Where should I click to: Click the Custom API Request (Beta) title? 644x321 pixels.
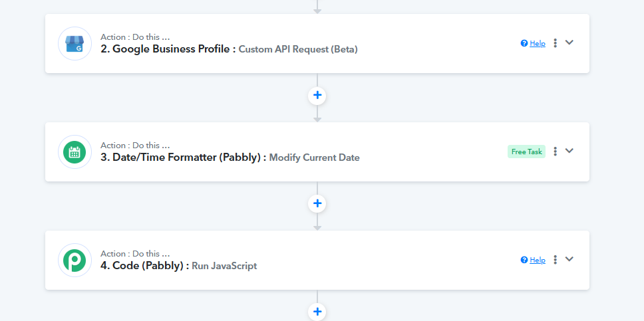pos(298,49)
